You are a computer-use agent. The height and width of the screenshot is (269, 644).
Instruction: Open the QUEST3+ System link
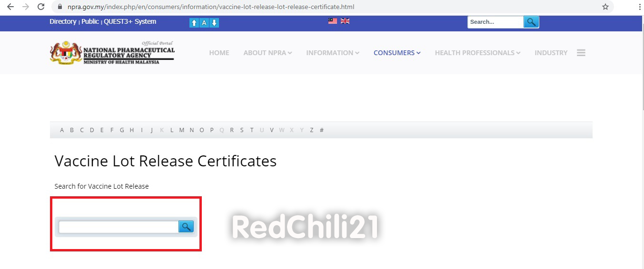[x=130, y=21]
